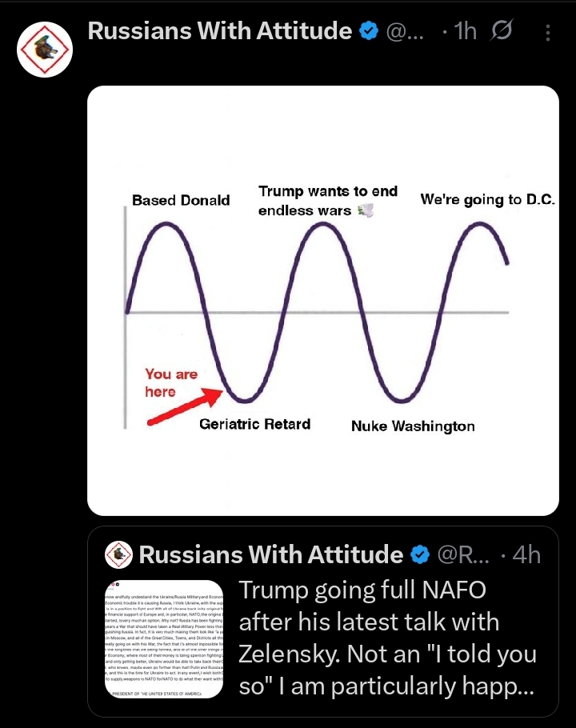Viewport: 576px width, 728px height.
Task: Click the red 'You are here' arrow
Action: point(185,406)
